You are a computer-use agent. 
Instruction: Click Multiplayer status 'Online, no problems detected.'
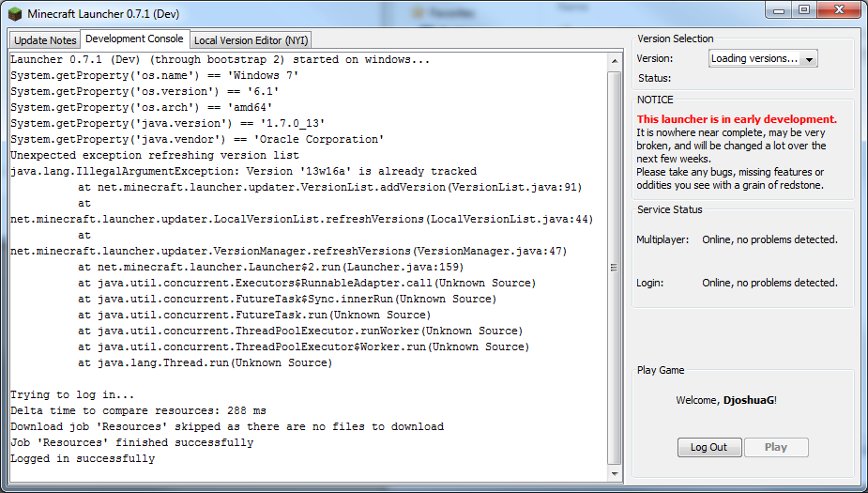point(770,239)
